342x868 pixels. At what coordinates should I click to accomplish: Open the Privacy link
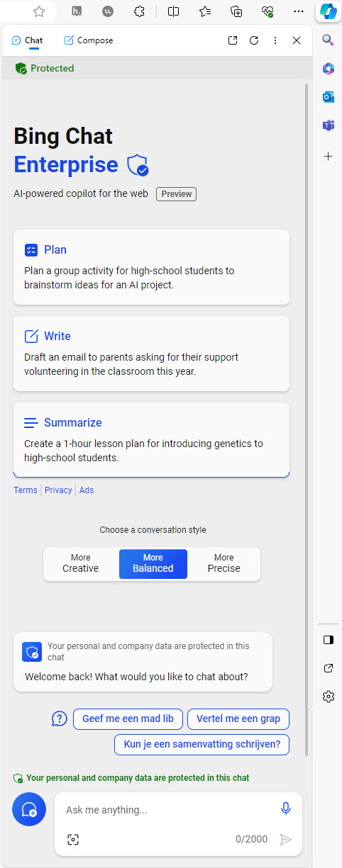[x=58, y=490]
